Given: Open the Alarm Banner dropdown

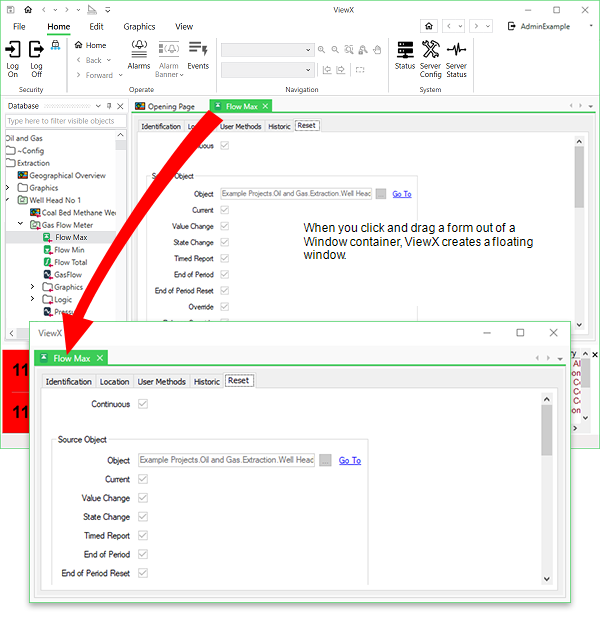Looking at the screenshot, I should [168, 70].
